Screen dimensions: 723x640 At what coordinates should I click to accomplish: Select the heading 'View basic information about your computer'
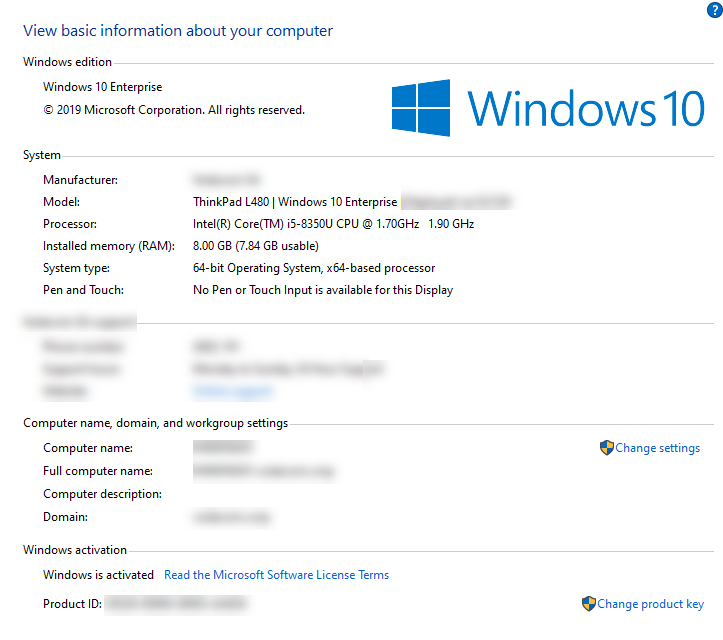pyautogui.click(x=178, y=31)
